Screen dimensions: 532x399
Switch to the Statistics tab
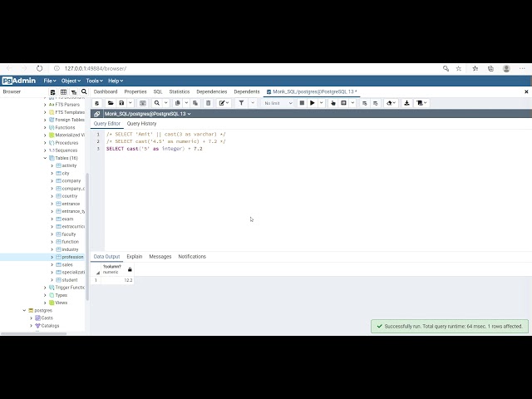pyautogui.click(x=180, y=91)
